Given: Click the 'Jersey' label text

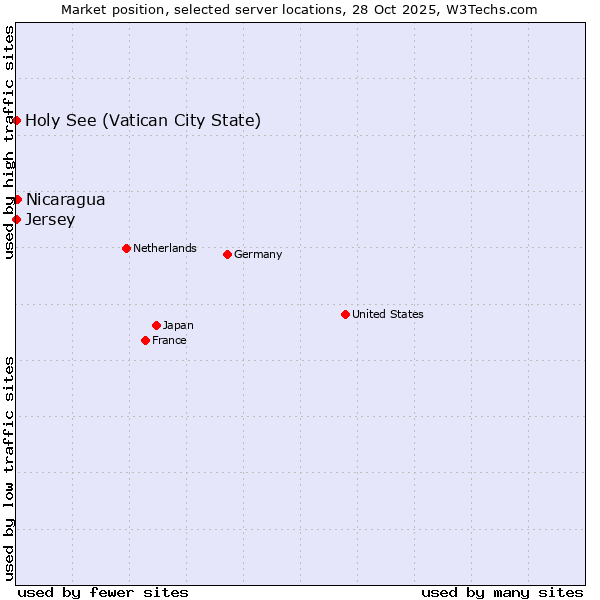Looking at the screenshot, I should [50, 220].
